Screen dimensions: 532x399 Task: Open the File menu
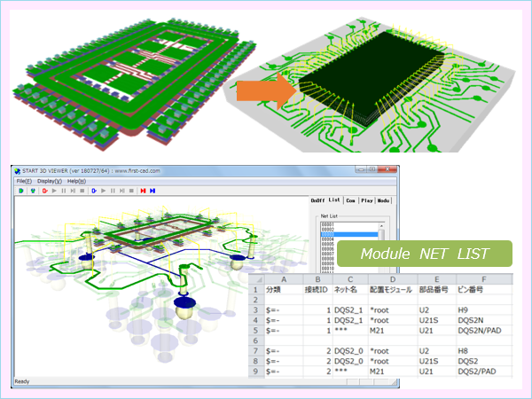pyautogui.click(x=23, y=181)
